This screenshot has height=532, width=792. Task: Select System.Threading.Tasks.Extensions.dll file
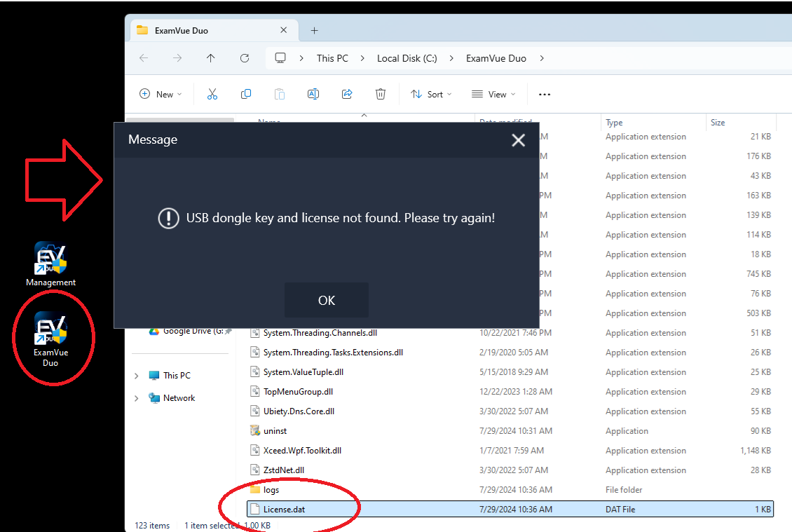(x=510, y=352)
